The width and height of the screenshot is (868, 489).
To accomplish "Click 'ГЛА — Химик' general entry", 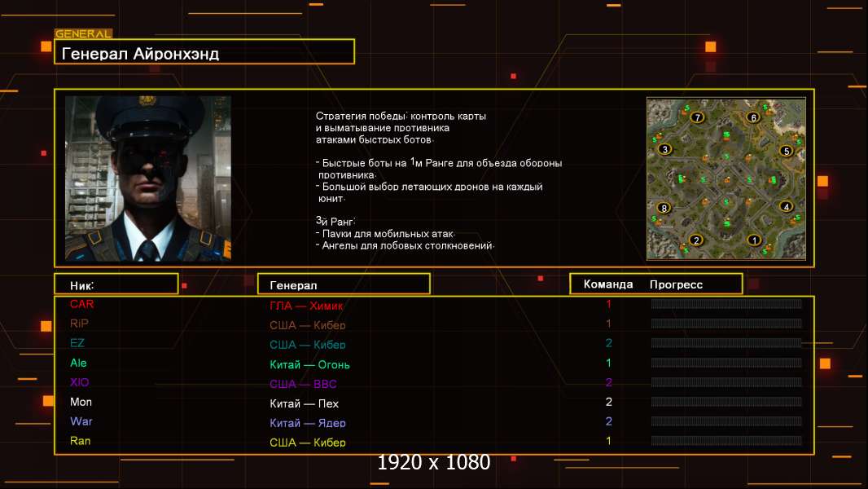I will tap(306, 306).
